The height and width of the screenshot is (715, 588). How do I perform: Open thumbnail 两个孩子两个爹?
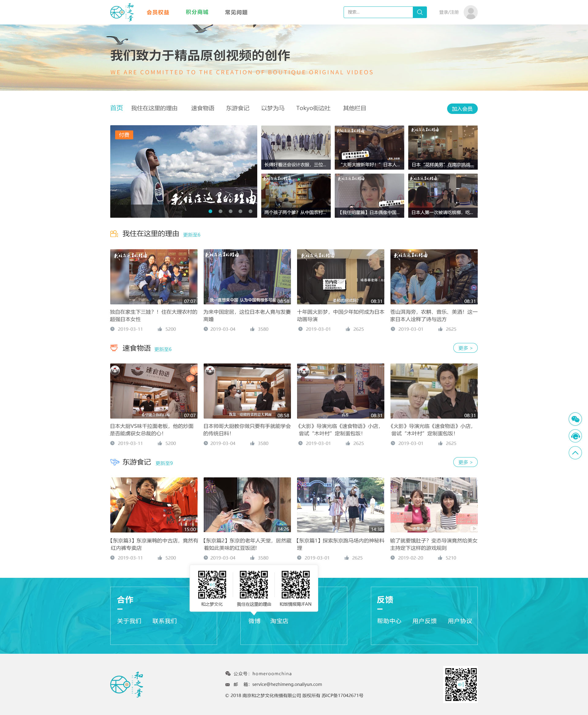(x=296, y=195)
